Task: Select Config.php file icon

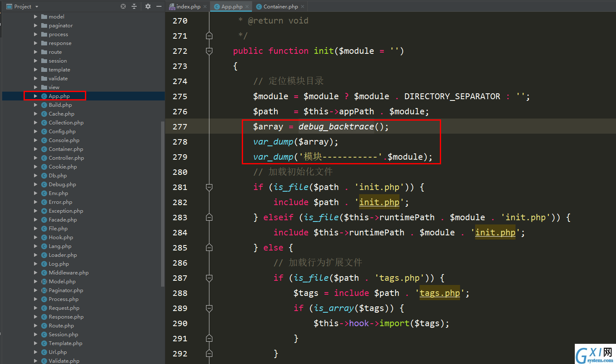Action: click(x=44, y=132)
